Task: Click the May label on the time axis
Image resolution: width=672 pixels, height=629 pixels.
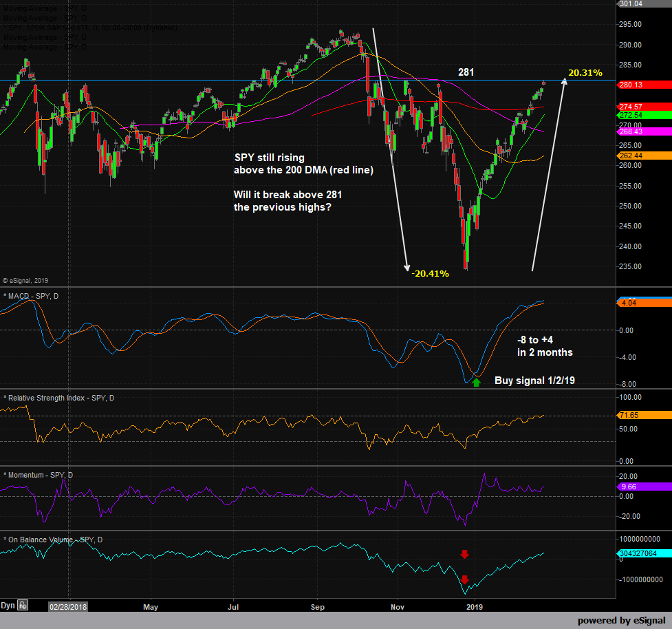Action: 151,607
